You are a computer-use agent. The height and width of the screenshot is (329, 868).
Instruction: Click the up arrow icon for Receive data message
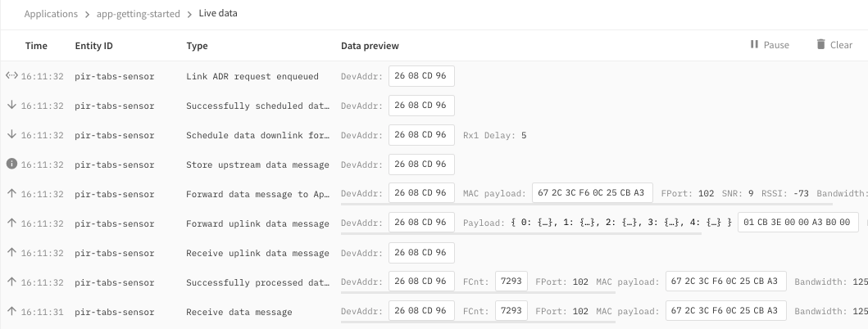click(x=11, y=312)
